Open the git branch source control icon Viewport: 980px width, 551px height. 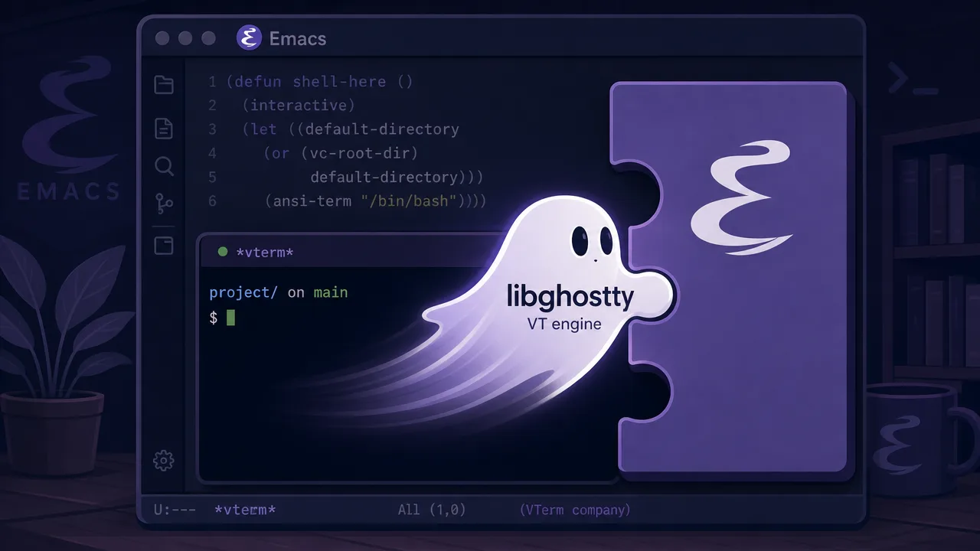pyautogui.click(x=164, y=204)
